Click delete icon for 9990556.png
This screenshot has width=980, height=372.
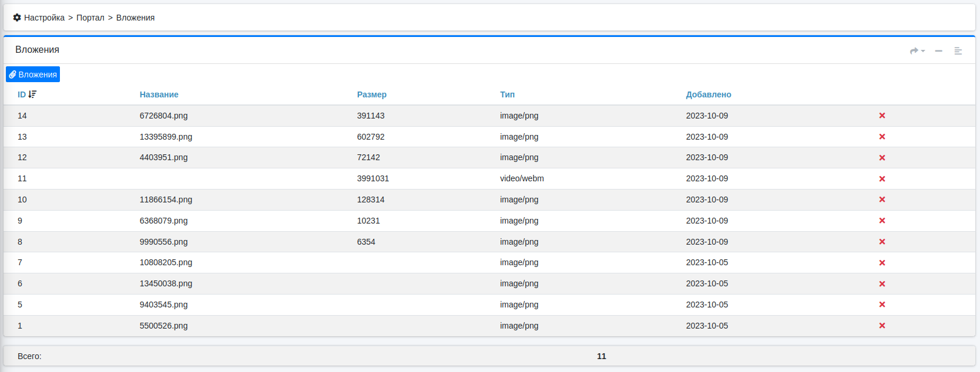click(881, 242)
